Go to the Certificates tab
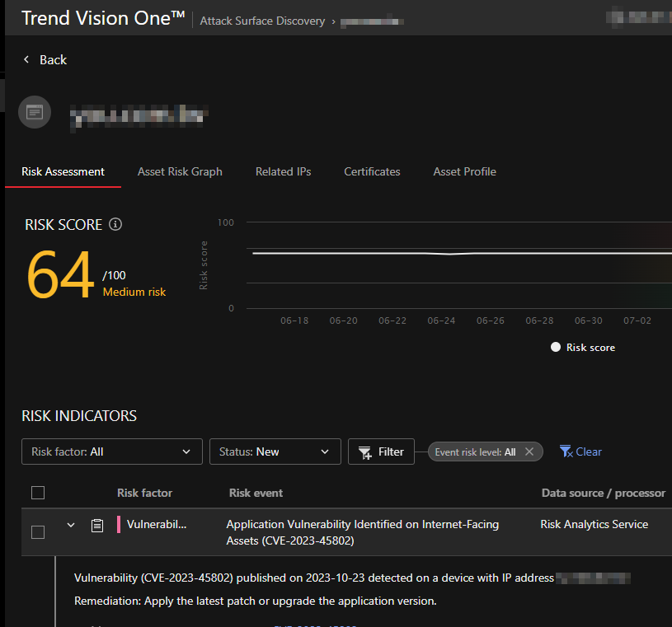The width and height of the screenshot is (672, 627). [x=372, y=171]
